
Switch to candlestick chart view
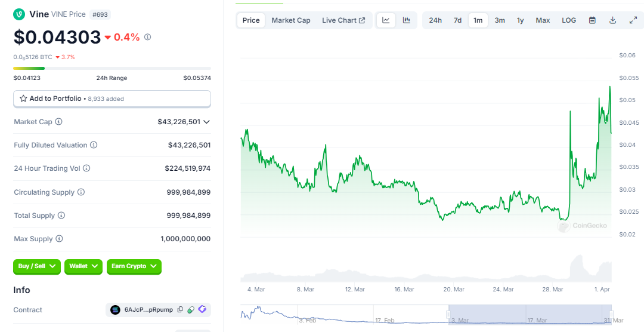click(x=407, y=20)
